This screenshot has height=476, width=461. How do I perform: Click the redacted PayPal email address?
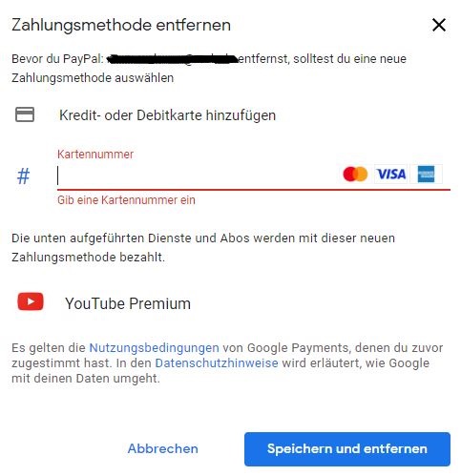coord(172,59)
